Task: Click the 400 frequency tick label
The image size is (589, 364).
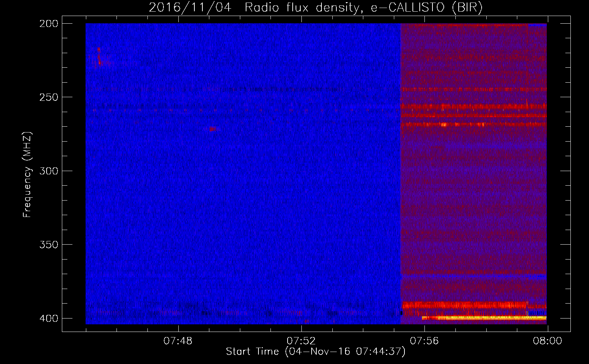Action: point(49,318)
